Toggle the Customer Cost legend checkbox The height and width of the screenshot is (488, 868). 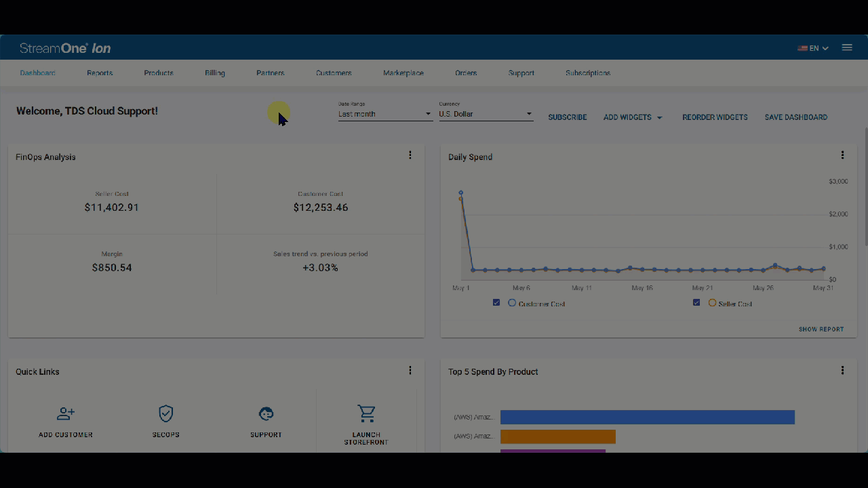pos(496,303)
